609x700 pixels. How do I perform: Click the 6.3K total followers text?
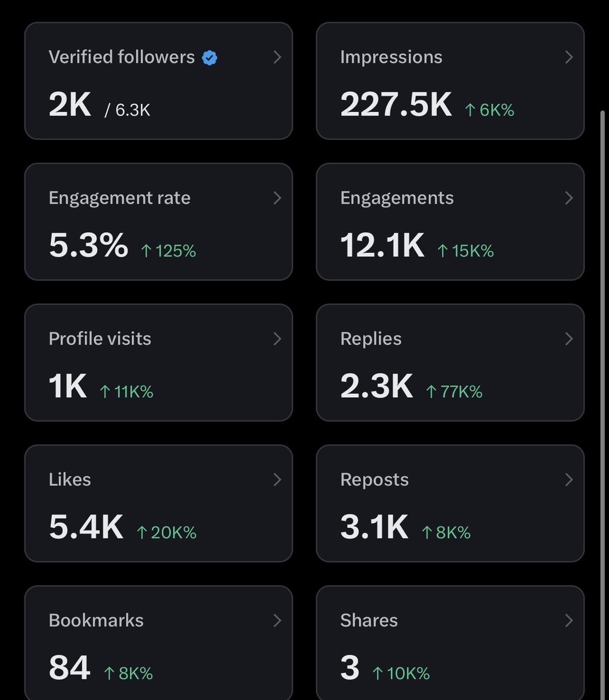tap(133, 110)
